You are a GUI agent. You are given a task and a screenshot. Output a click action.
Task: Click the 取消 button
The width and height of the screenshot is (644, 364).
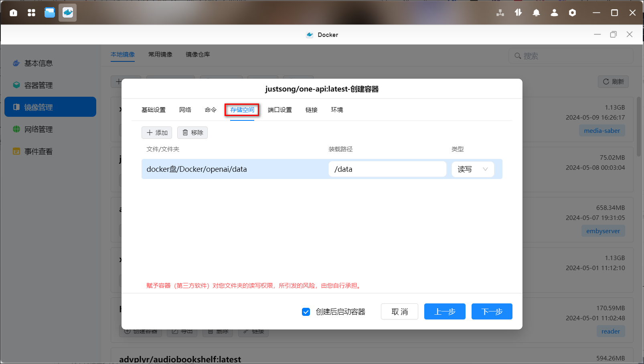point(399,312)
